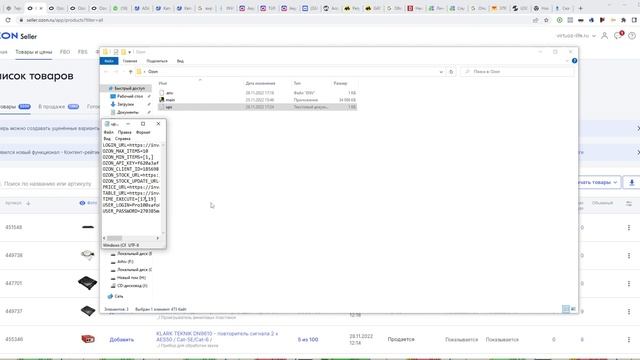Open browser extensions puzzle icon
The height and width of the screenshot is (360, 640).
pos(623,20)
